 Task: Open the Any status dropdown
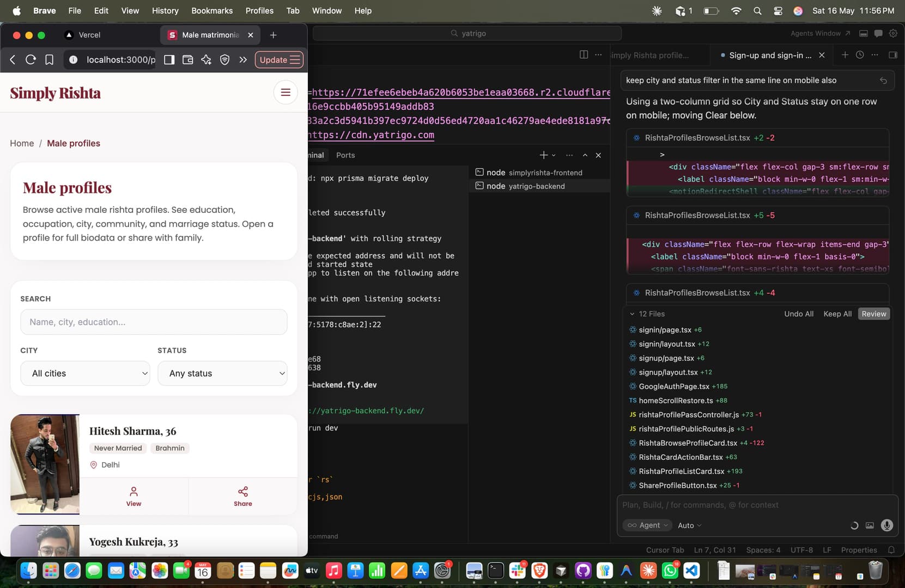coord(222,373)
